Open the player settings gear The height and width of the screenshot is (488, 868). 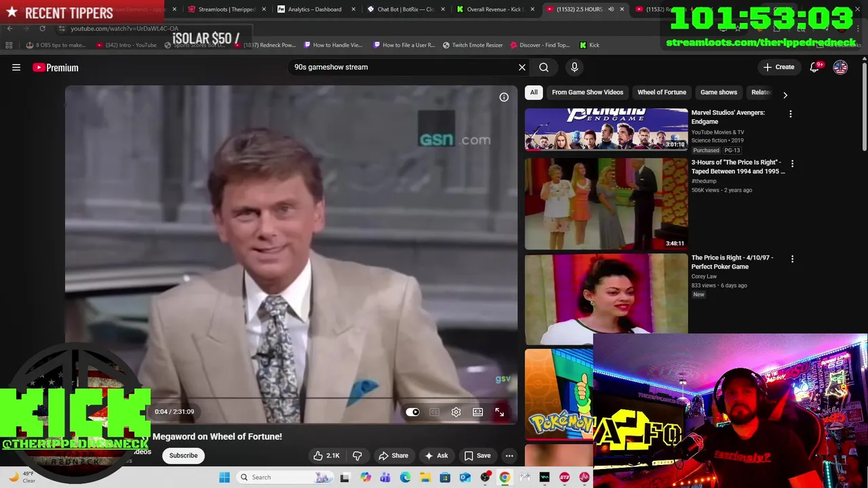click(456, 412)
